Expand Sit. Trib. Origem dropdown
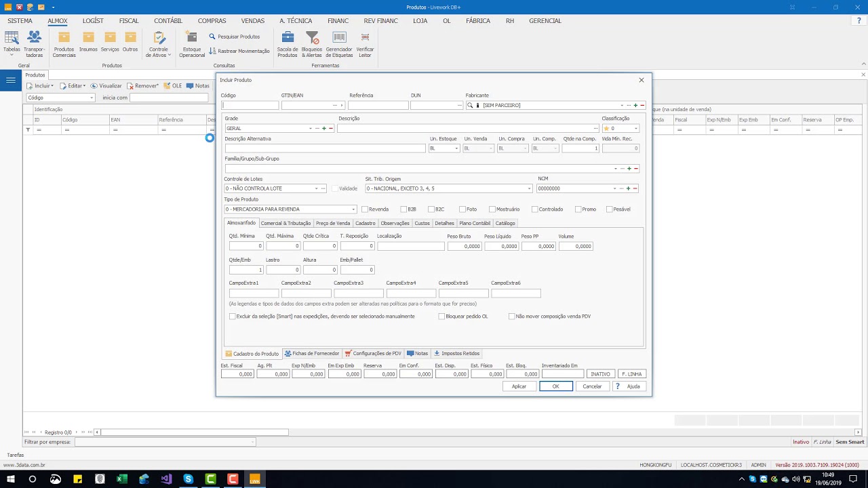The image size is (868, 488). (x=530, y=188)
